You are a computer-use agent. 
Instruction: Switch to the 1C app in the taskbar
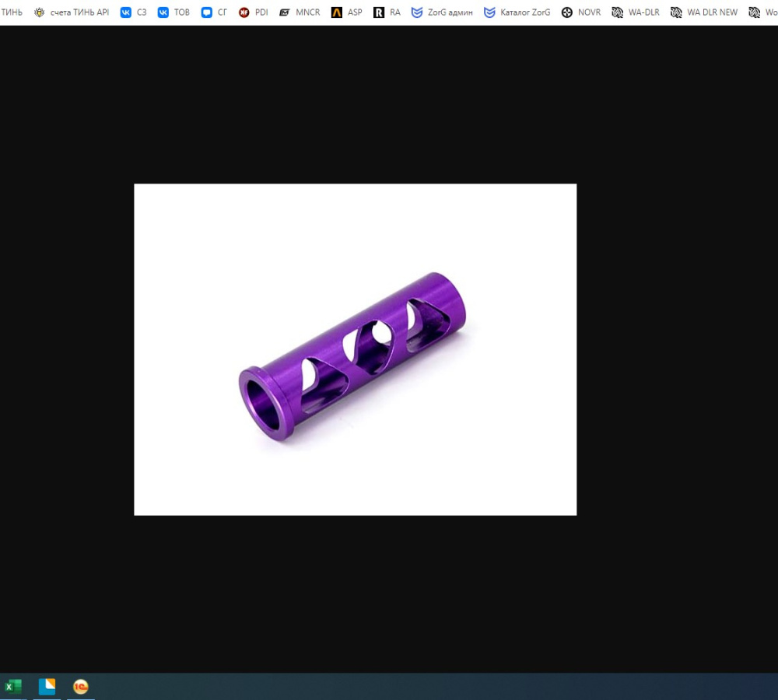tap(81, 687)
